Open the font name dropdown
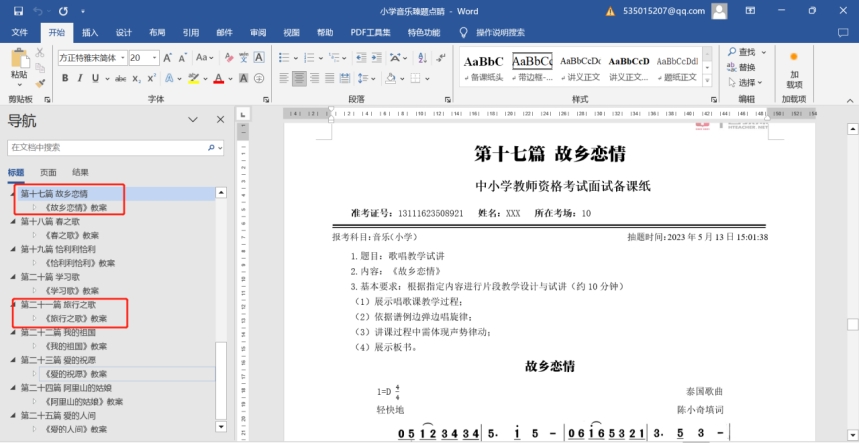 tap(123, 58)
